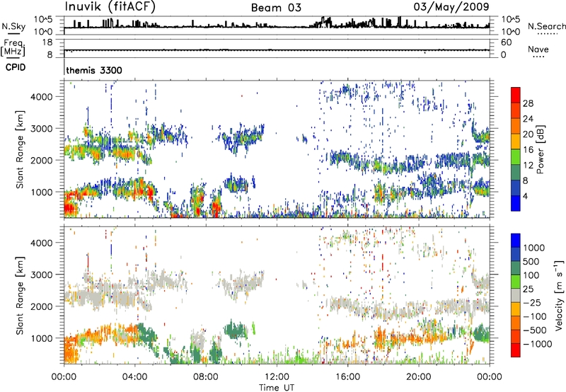Image resolution: width=566 pixels, height=392 pixels.
Task: Click the "themis 3300" CPID text
Action: point(94,70)
